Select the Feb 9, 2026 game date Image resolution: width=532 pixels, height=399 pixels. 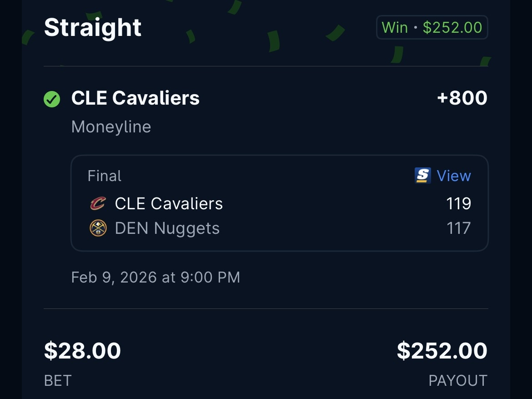tap(156, 277)
